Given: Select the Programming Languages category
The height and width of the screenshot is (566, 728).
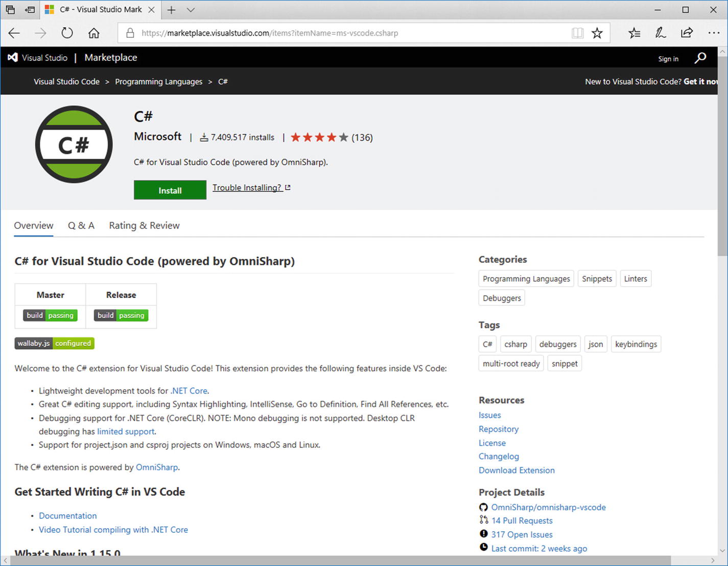Looking at the screenshot, I should [526, 279].
